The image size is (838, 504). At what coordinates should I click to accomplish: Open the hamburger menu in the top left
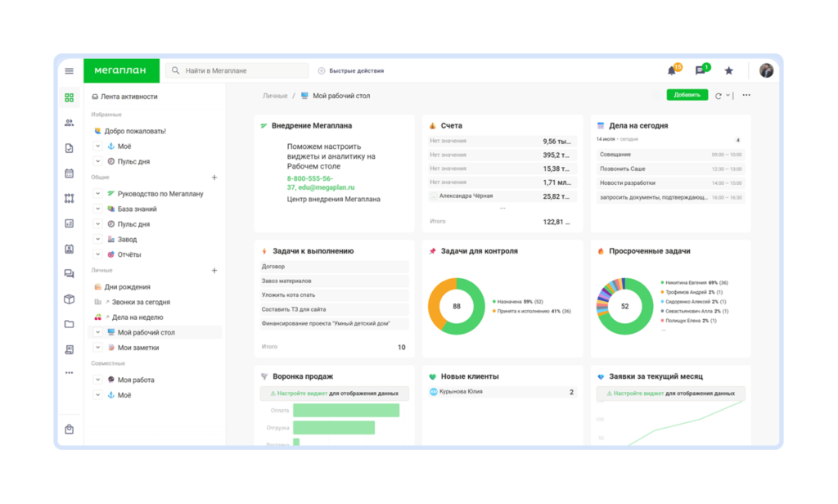pyautogui.click(x=69, y=71)
